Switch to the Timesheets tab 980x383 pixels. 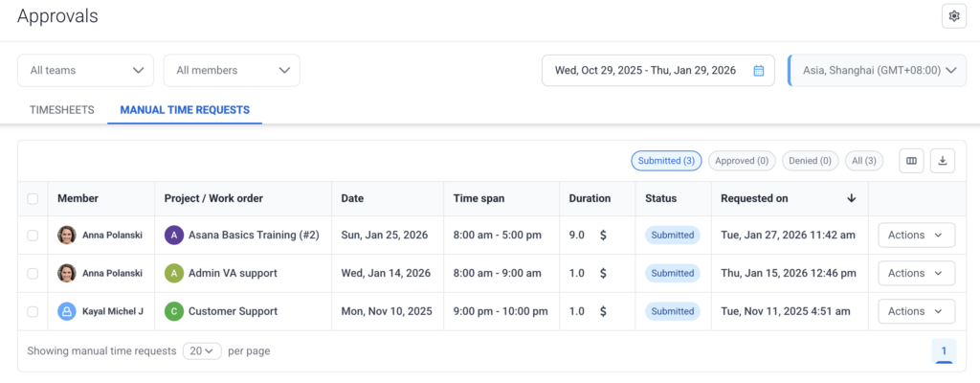[x=62, y=110]
